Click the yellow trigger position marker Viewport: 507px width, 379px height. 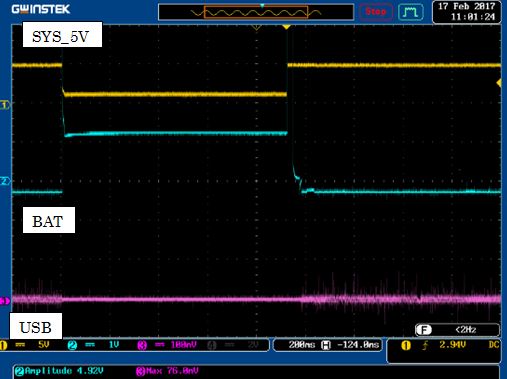point(286,27)
